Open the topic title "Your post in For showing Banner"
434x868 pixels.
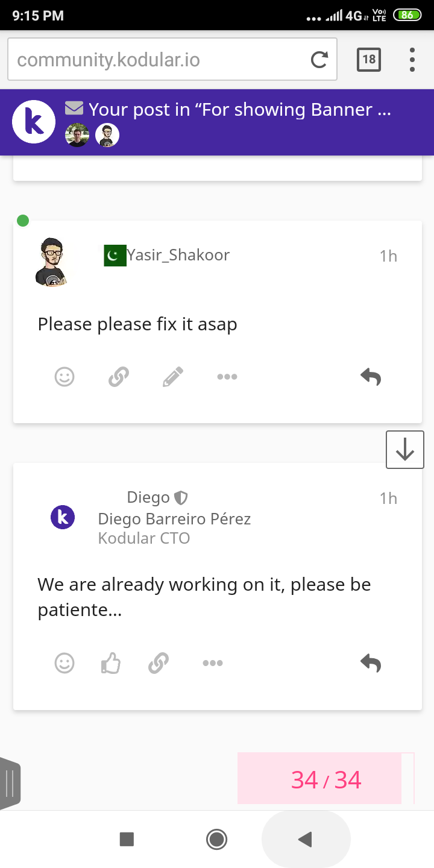point(240,110)
